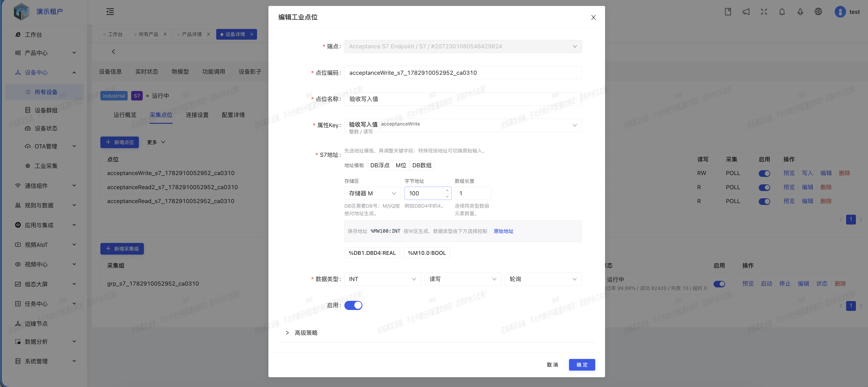Open the 物模型 tab
Image resolution: width=868 pixels, height=387 pixels.
tap(180, 72)
